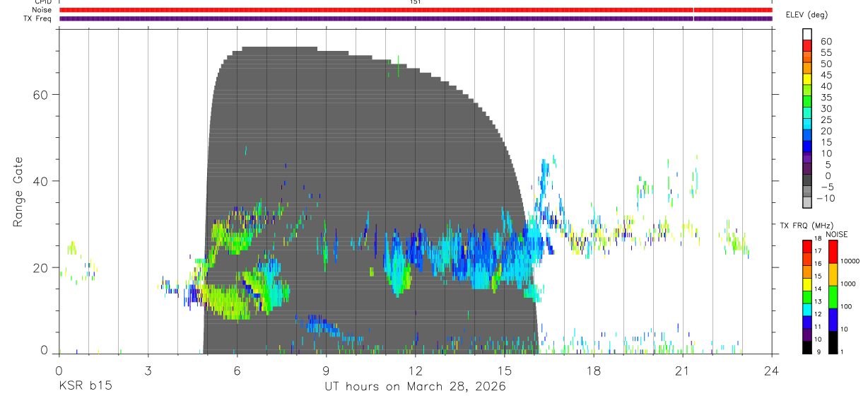The height and width of the screenshot is (401, 868).
Task: Pick the green segment of NOISE color bar
Action: click(833, 297)
